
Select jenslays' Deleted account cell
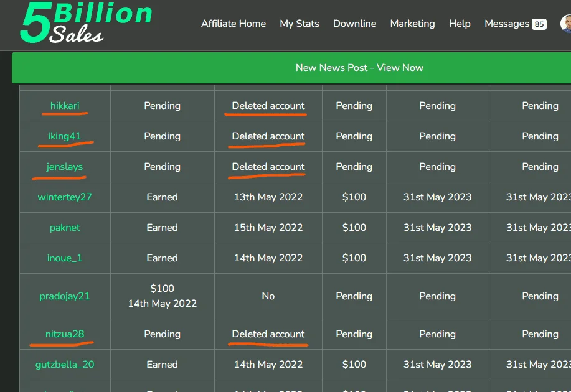pyautogui.click(x=268, y=167)
